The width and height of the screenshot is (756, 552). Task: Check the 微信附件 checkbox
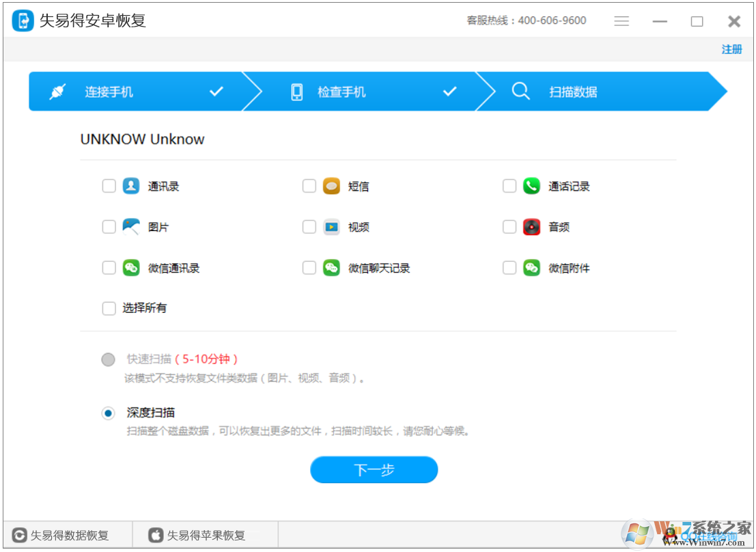(x=509, y=268)
